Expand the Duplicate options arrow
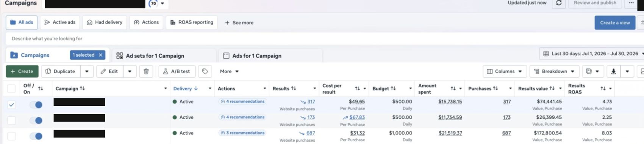This screenshot has width=644, height=144. pos(87,71)
